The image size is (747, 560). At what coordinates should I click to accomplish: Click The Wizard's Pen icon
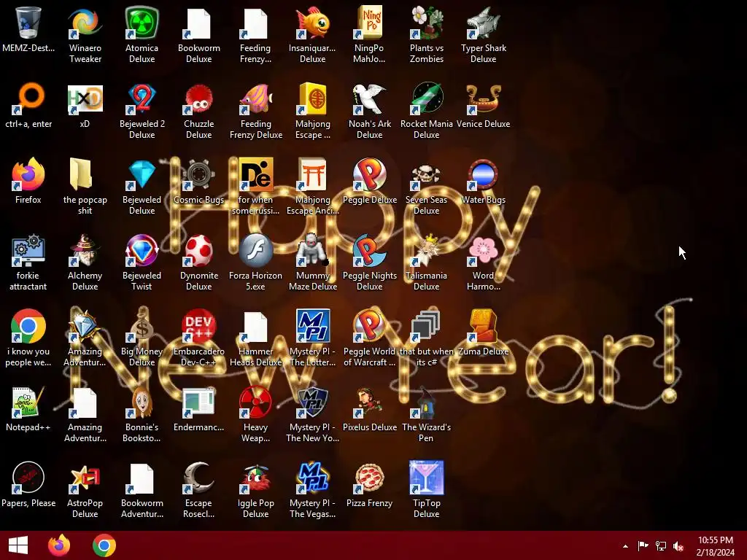426,402
